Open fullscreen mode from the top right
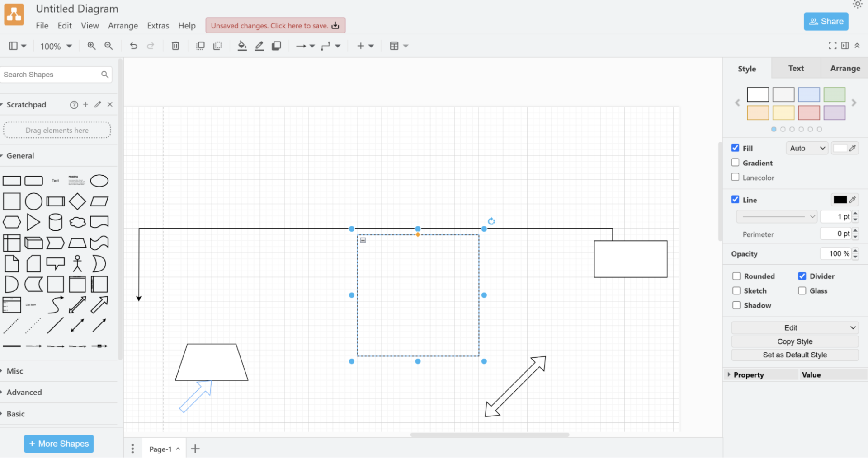The width and height of the screenshot is (868, 458). [x=832, y=45]
